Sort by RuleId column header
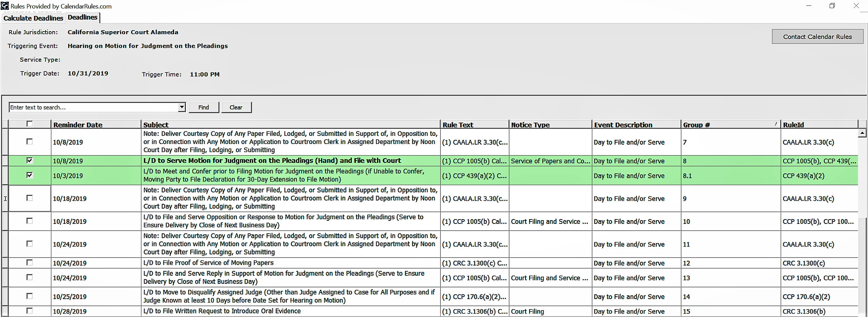868x317 pixels. point(819,124)
